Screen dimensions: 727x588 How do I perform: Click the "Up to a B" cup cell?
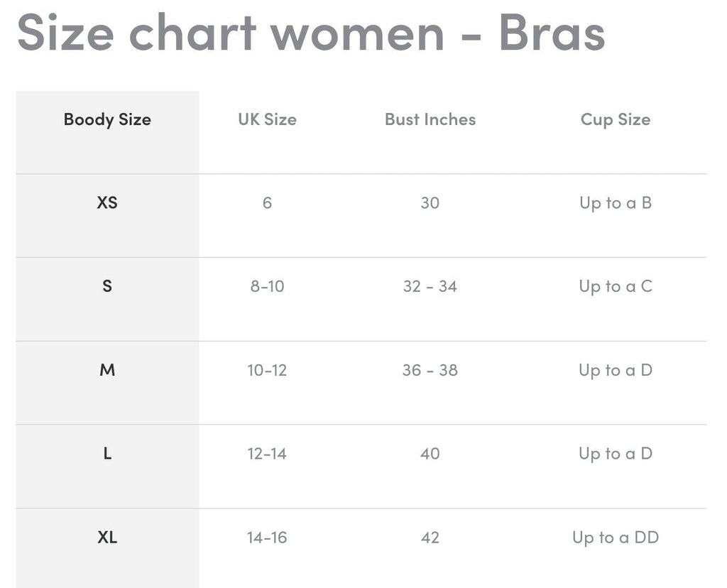coord(616,203)
